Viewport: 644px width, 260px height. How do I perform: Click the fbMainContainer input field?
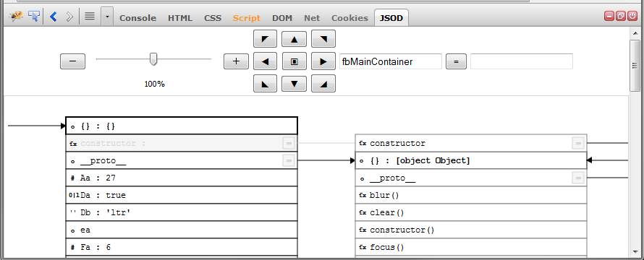[390, 62]
